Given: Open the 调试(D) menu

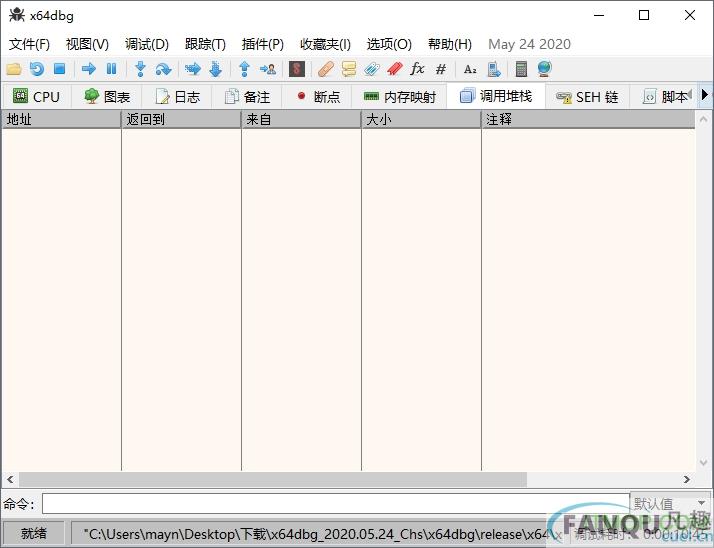Looking at the screenshot, I should [x=147, y=44].
